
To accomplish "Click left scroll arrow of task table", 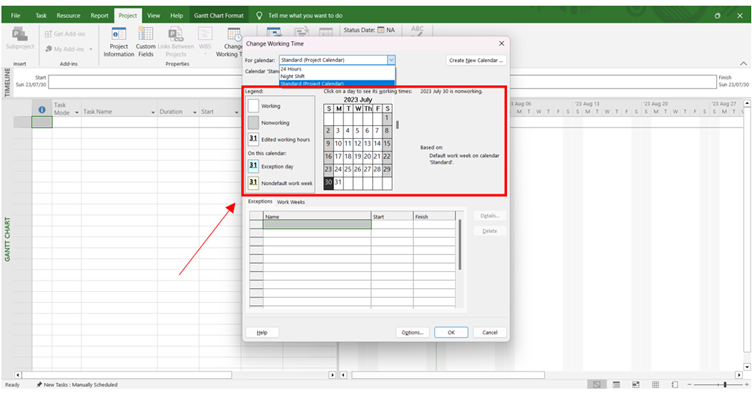I will tap(18, 375).
